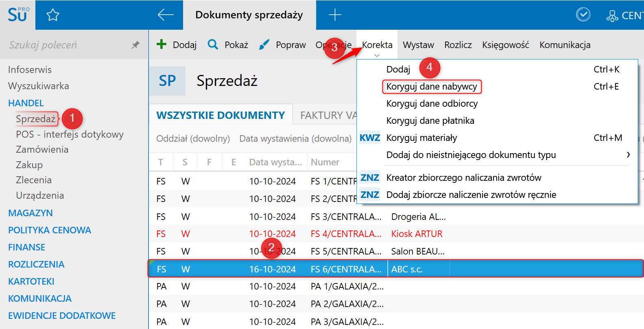The height and width of the screenshot is (329, 644).
Task: Collapse the HANDEL section
Action: [x=26, y=103]
